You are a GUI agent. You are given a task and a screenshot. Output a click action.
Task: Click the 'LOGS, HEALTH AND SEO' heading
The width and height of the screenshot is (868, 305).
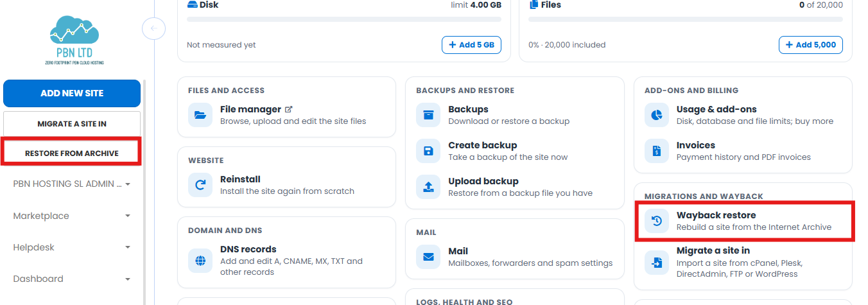(464, 302)
